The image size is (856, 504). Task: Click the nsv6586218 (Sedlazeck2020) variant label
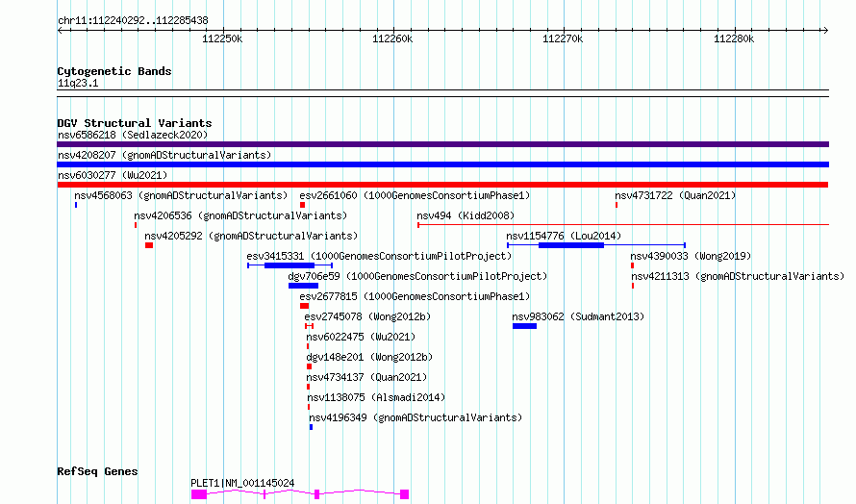(133, 135)
